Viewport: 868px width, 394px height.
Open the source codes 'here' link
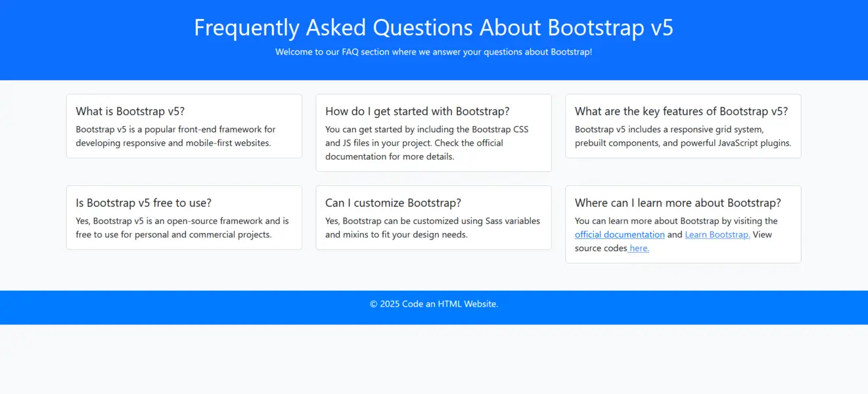tap(639, 248)
